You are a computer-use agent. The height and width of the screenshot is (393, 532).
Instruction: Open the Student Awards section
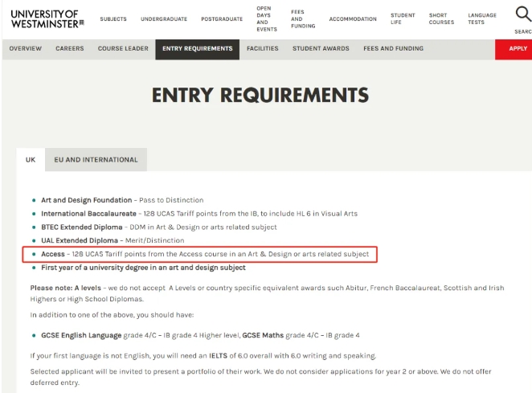pyautogui.click(x=321, y=48)
